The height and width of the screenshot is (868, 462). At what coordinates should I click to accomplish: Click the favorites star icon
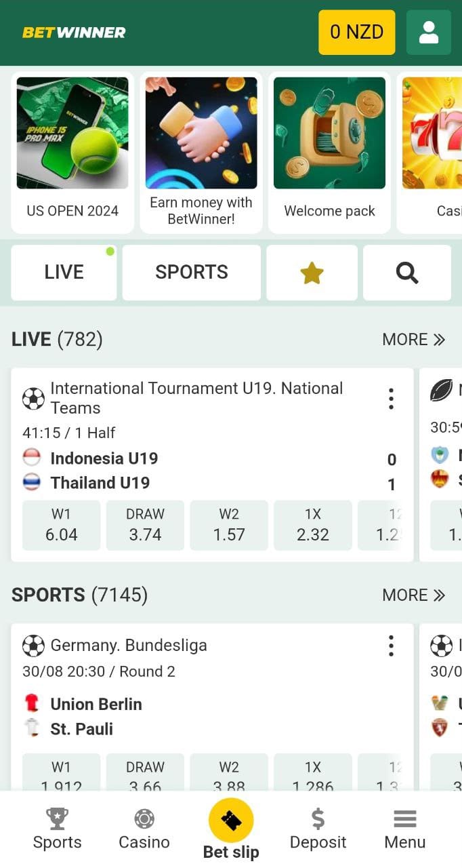(312, 273)
